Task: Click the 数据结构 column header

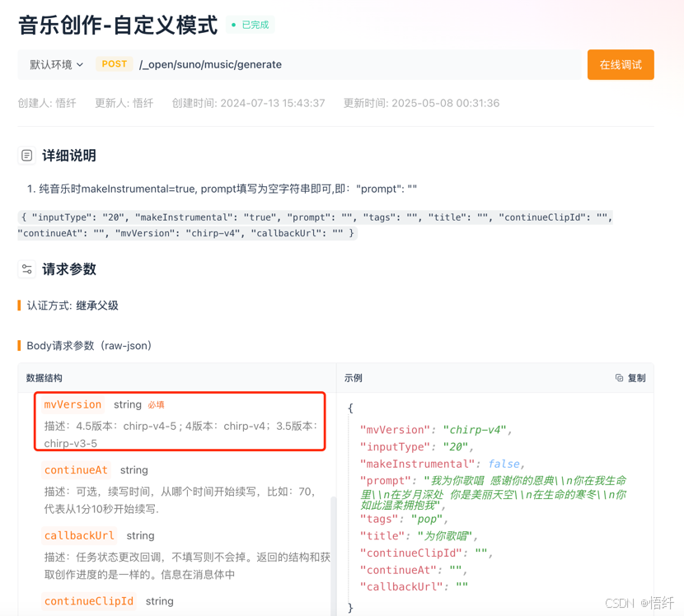Action: (x=44, y=378)
